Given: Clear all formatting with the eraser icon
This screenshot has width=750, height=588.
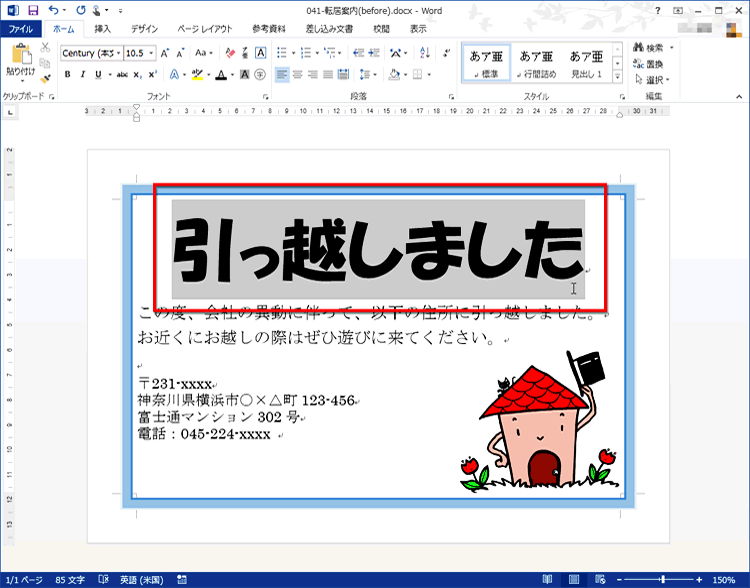Looking at the screenshot, I should (230, 53).
